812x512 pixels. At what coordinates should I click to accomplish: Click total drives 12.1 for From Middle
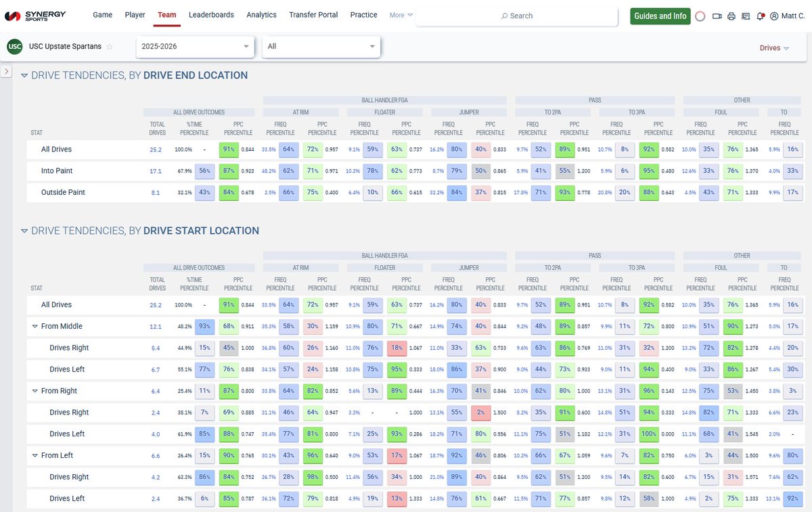[x=156, y=327]
